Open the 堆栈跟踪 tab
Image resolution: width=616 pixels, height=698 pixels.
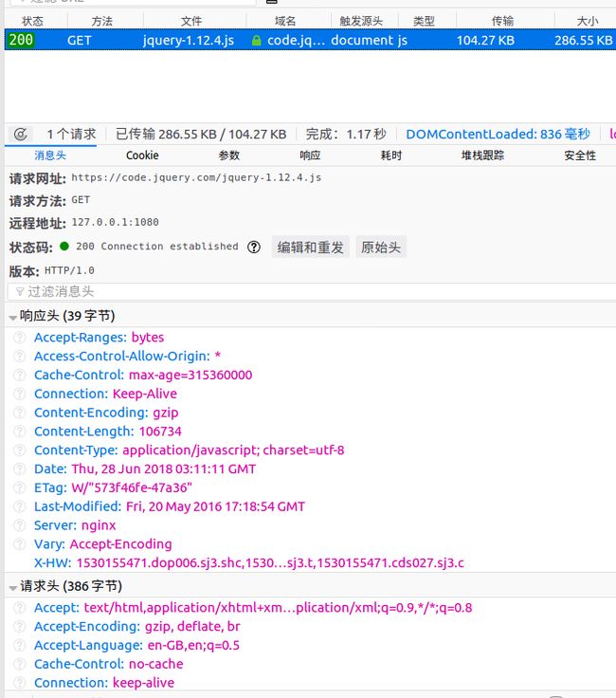point(482,156)
